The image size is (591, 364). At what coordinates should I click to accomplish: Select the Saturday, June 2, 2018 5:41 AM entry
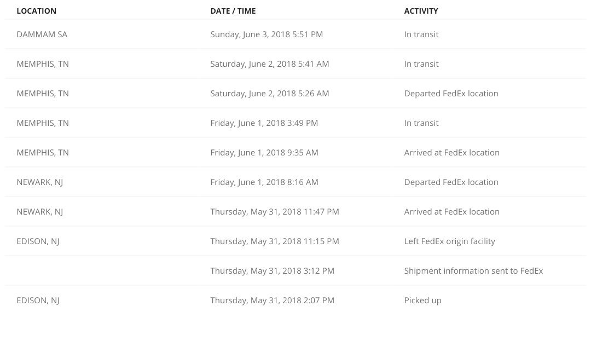click(x=269, y=63)
